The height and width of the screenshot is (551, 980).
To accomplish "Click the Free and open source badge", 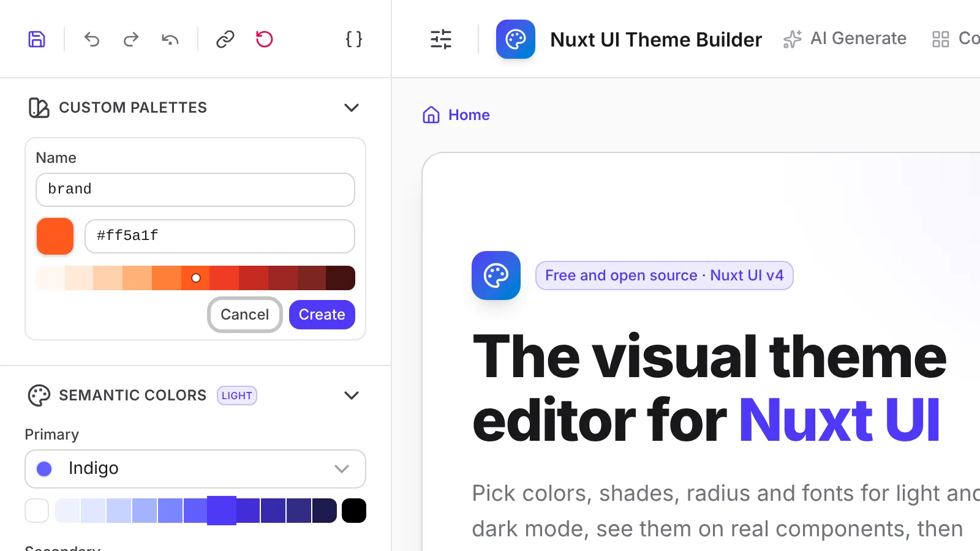I will pos(665,275).
